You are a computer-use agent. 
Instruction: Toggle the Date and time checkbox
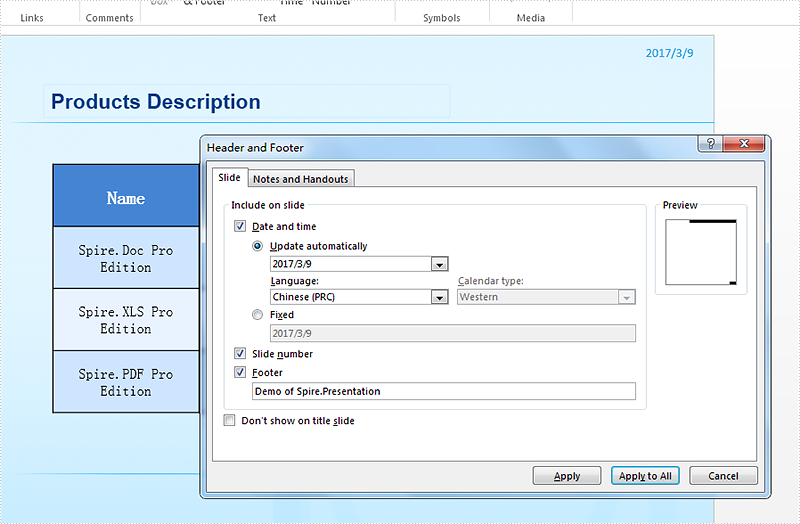point(240,226)
